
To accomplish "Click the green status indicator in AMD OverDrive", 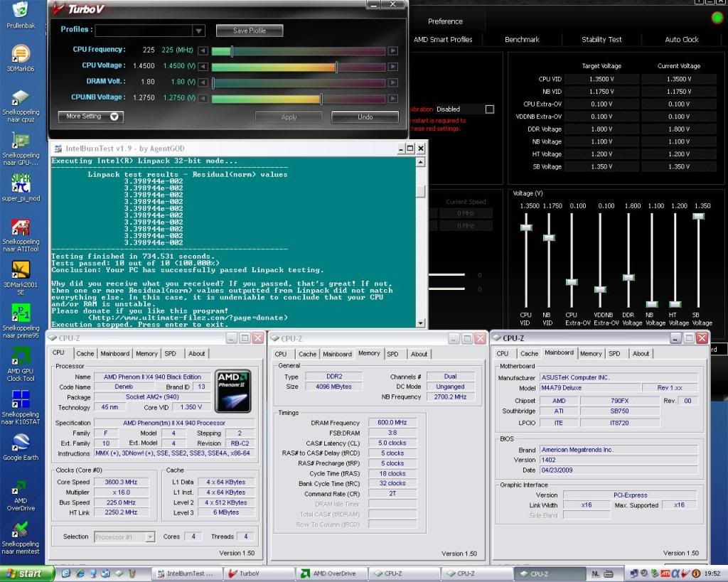I will tap(717, 18).
